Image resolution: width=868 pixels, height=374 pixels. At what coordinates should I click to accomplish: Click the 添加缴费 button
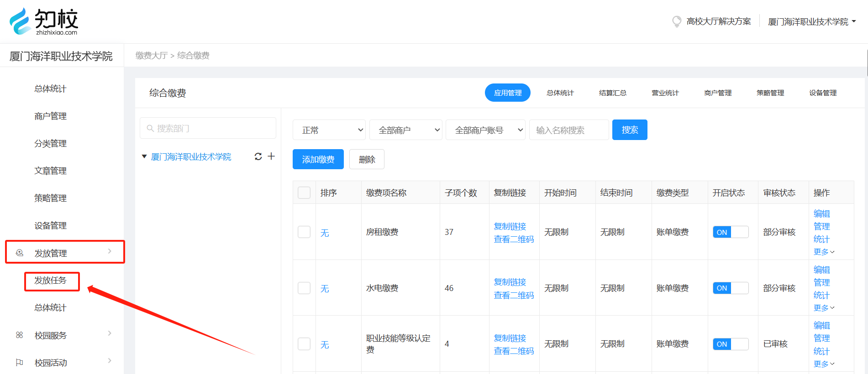(318, 159)
